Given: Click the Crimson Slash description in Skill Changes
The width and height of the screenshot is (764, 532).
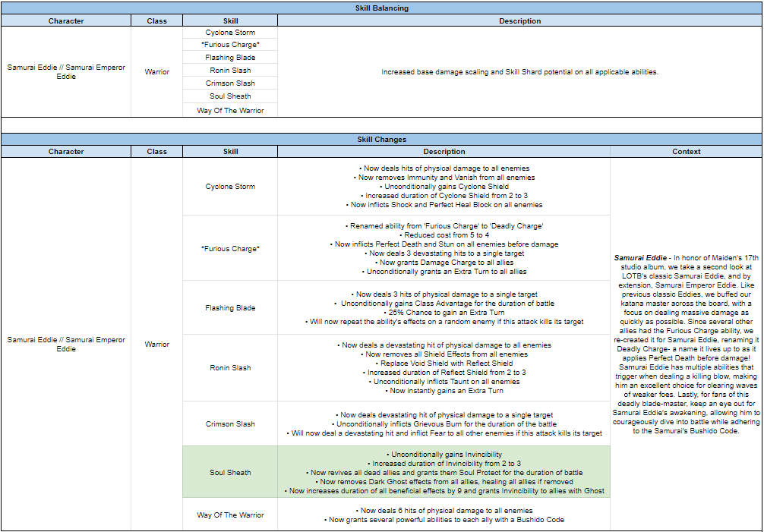Looking at the screenshot, I should [x=444, y=424].
